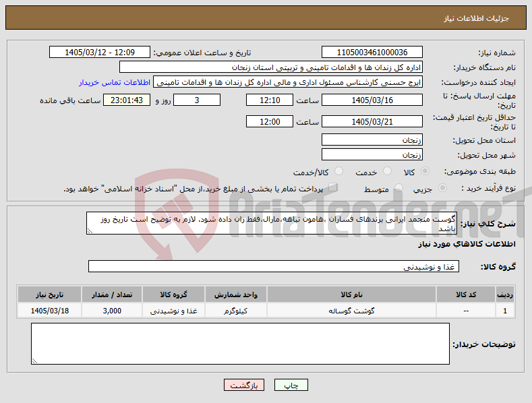The width and height of the screenshot is (532, 403).
Task: Click row number 1 cell
Action: pyautogui.click(x=505, y=311)
